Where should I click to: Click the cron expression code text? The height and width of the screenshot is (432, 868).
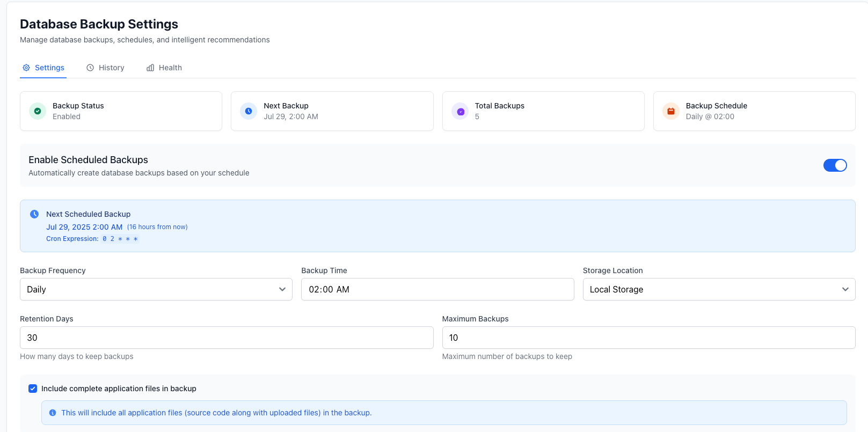coord(120,239)
